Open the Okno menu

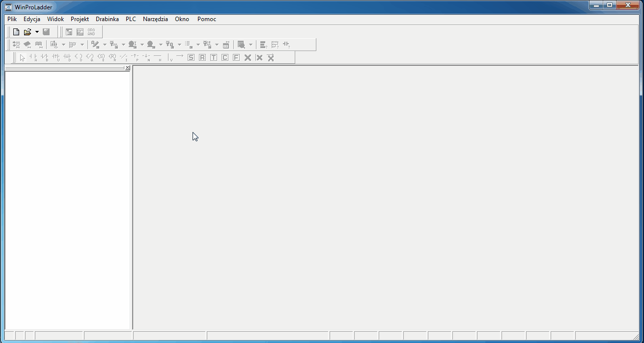(x=182, y=19)
